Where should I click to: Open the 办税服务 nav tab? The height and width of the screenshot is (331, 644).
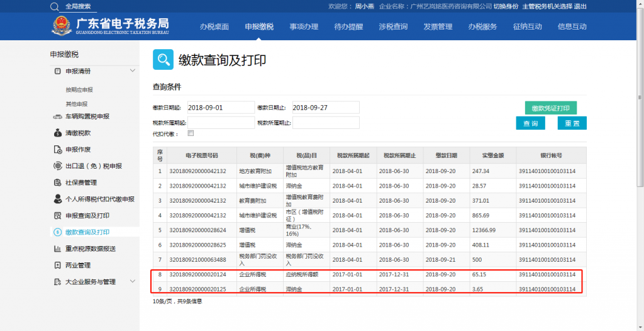point(482,26)
